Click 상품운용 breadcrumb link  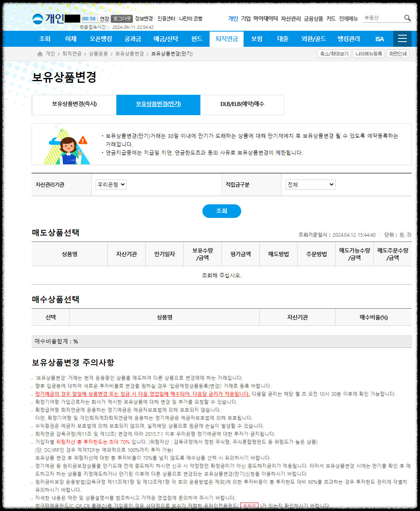point(98,54)
